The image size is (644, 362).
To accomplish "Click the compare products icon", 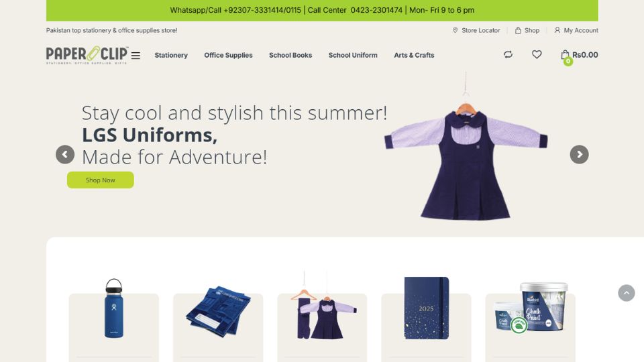I will (x=508, y=54).
